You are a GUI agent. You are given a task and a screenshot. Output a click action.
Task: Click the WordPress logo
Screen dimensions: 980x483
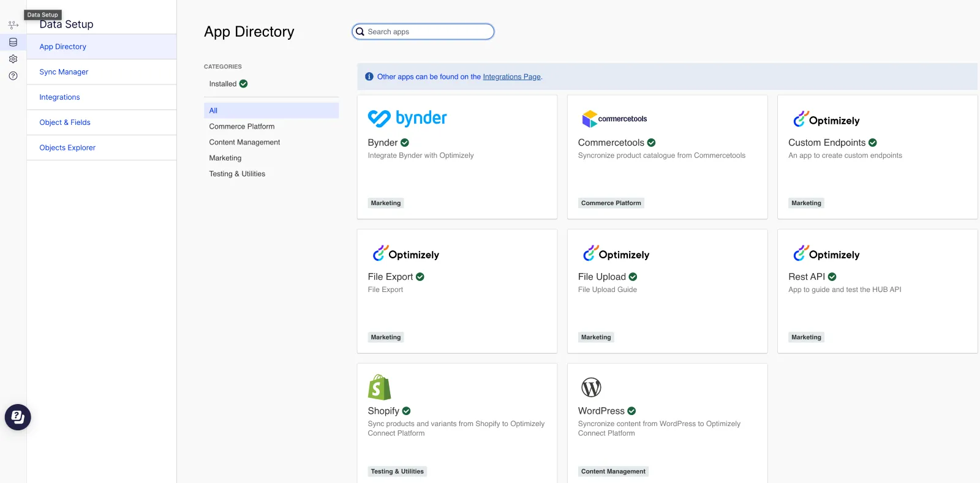[x=591, y=388]
